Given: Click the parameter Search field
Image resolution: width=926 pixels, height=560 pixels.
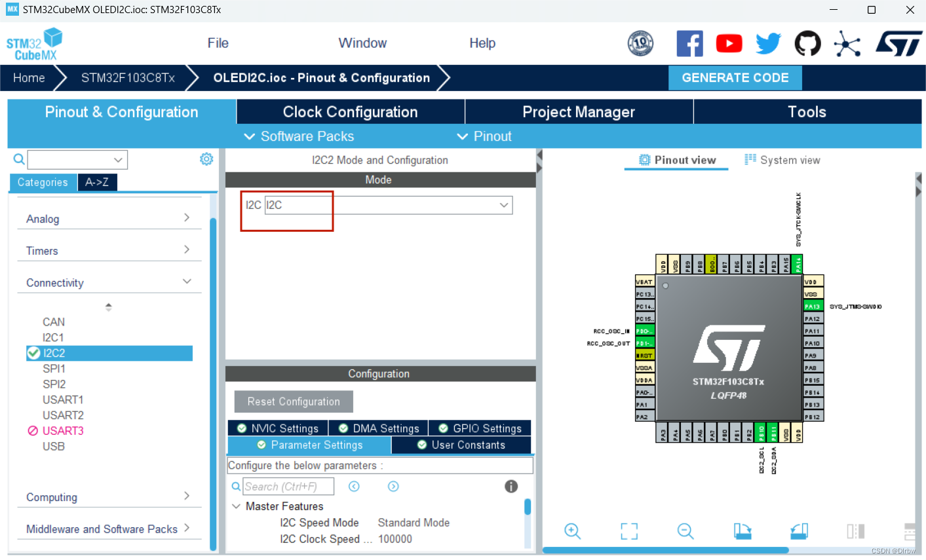Looking at the screenshot, I should pyautogui.click(x=288, y=486).
